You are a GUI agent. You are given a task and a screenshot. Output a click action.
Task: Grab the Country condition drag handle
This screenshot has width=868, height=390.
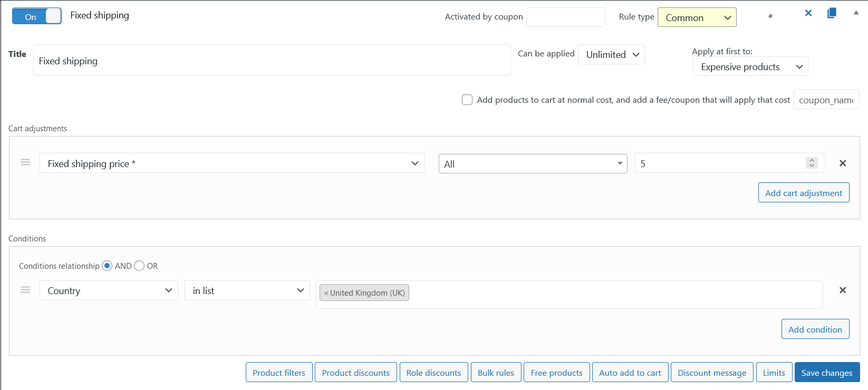25,290
